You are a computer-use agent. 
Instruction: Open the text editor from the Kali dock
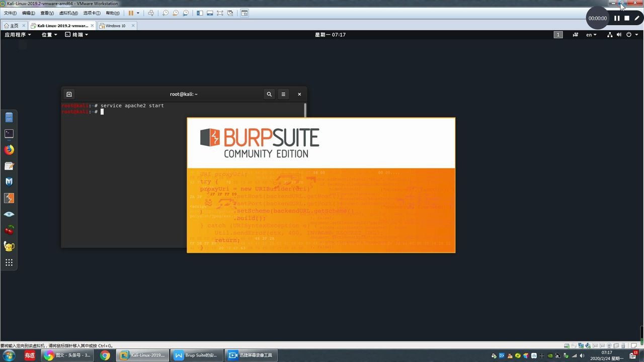[9, 166]
